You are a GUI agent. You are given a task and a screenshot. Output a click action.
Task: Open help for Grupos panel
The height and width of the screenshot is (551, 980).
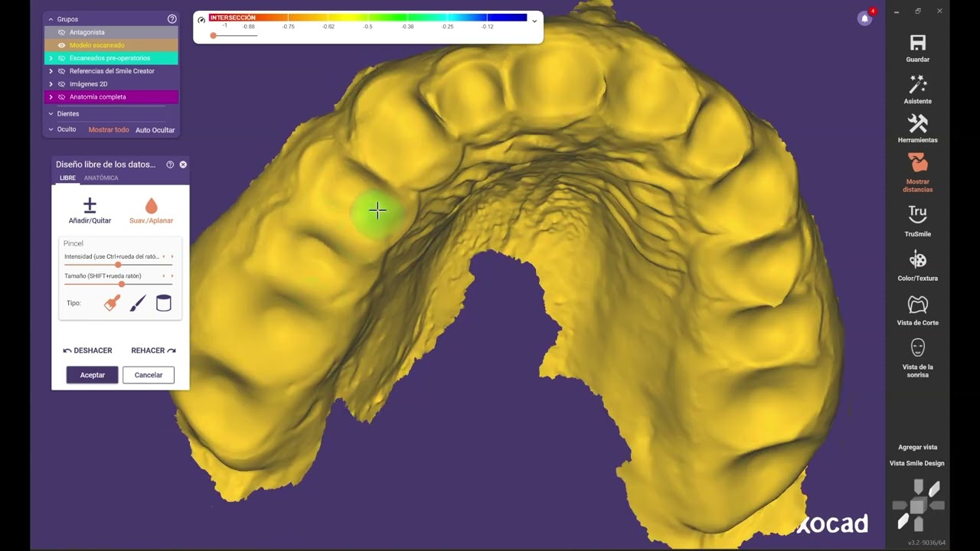click(x=171, y=18)
